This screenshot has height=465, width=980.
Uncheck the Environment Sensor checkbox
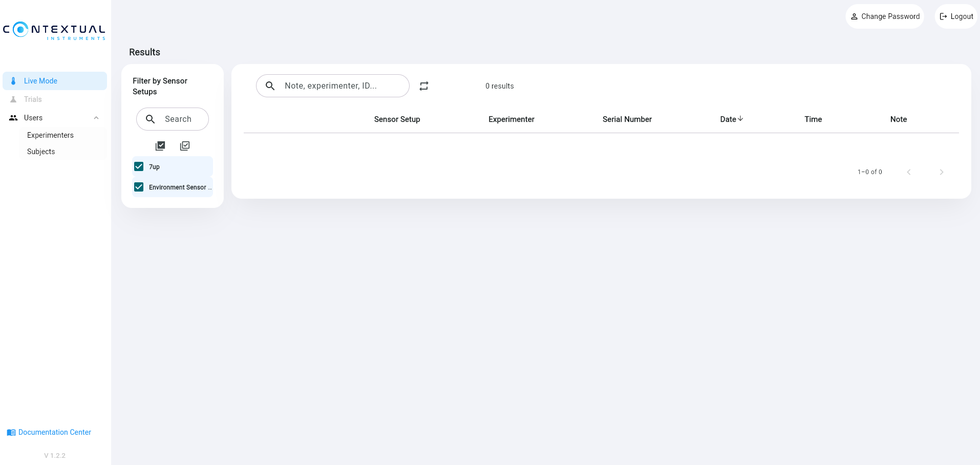139,187
